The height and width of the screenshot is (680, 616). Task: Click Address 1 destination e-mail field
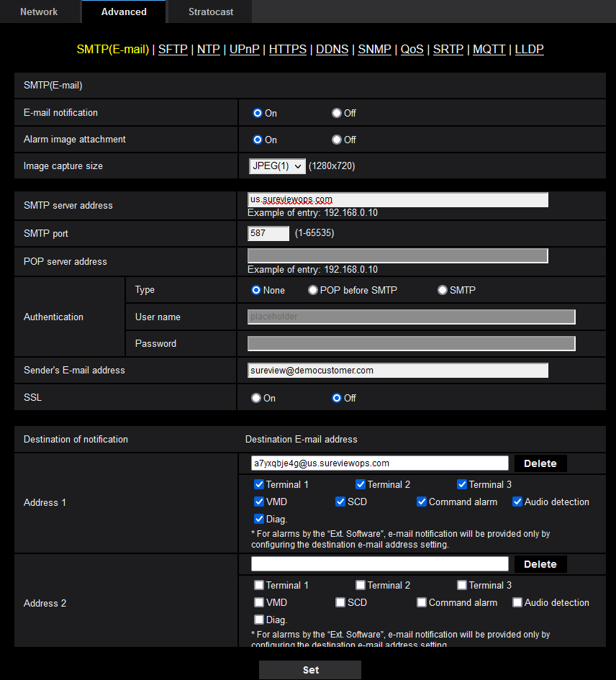click(379, 463)
